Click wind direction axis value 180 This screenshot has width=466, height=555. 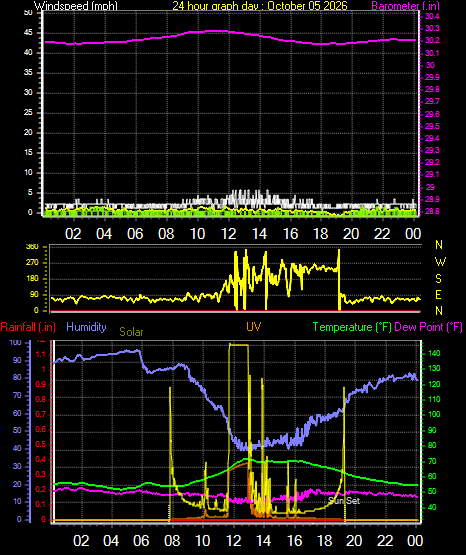[x=32, y=279]
